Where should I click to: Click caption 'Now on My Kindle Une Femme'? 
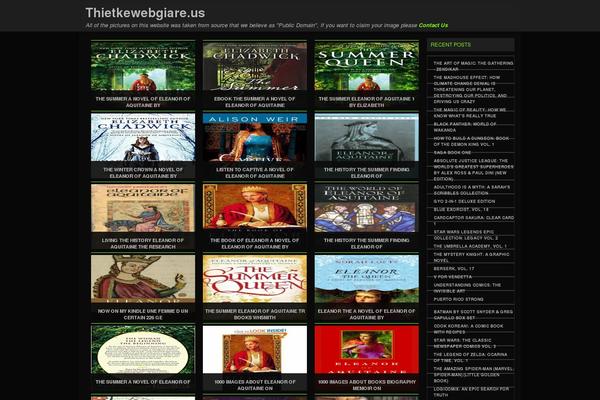143,314
